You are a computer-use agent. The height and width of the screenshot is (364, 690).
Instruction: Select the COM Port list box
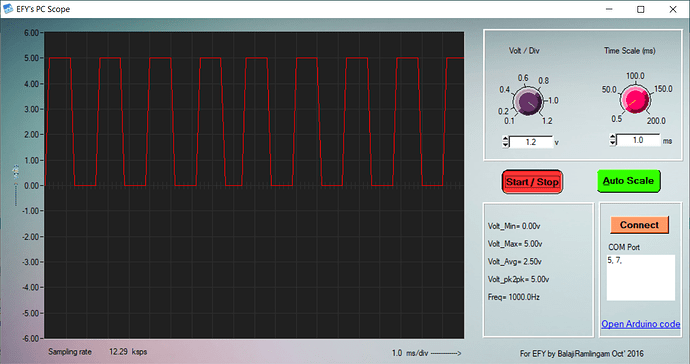[641, 277]
